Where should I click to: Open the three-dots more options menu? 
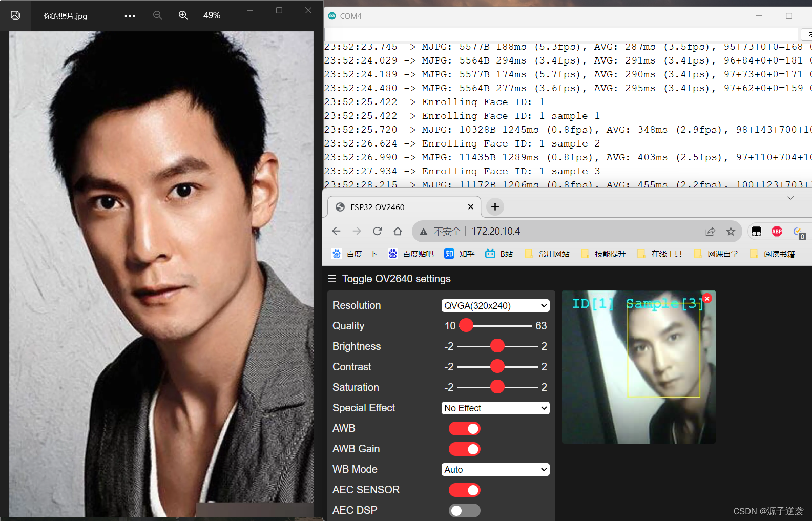tap(130, 16)
